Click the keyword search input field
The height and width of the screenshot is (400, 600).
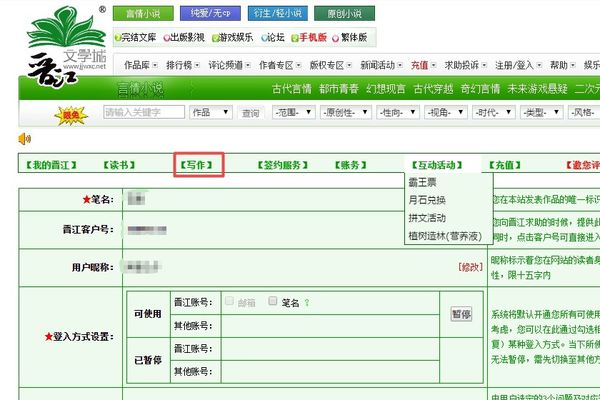click(x=144, y=112)
